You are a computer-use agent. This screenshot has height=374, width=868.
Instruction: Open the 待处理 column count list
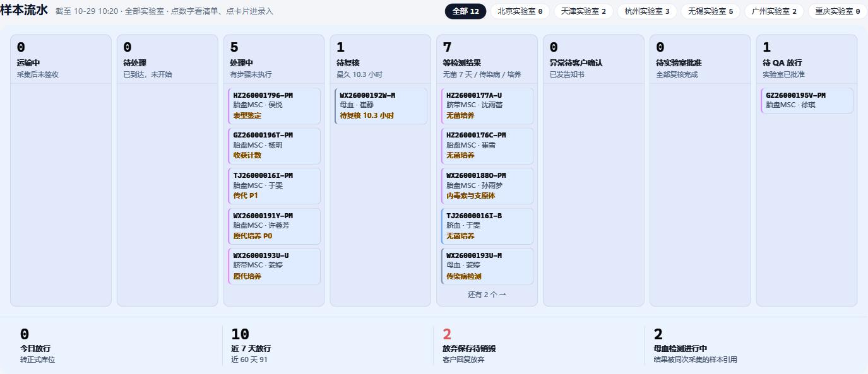point(128,47)
